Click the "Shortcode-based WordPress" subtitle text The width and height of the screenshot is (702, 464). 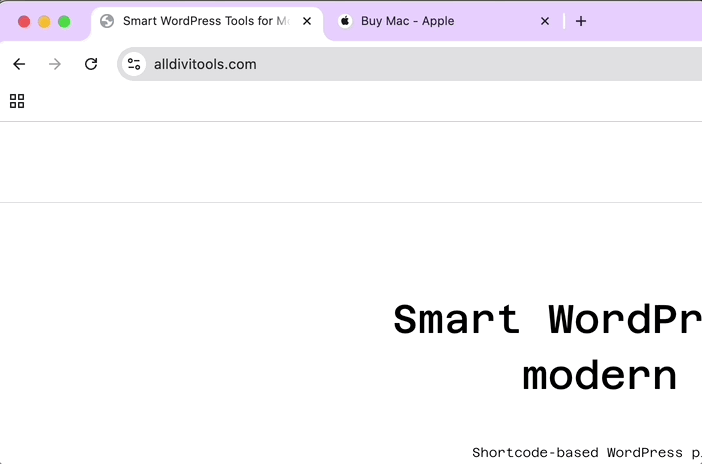(585, 452)
